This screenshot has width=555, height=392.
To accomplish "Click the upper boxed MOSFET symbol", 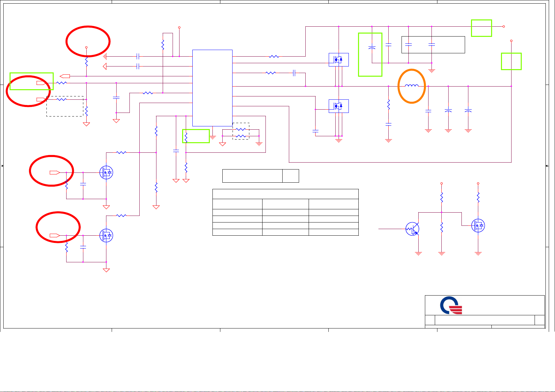I will coord(338,60).
